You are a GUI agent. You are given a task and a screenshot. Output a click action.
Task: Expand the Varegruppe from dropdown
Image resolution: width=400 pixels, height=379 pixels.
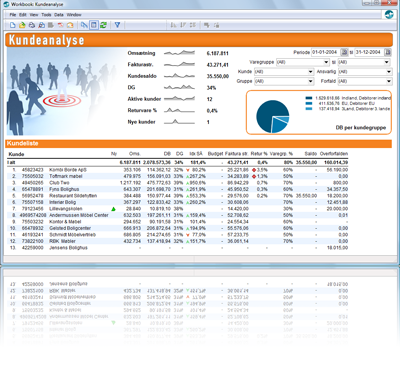coord(326,62)
